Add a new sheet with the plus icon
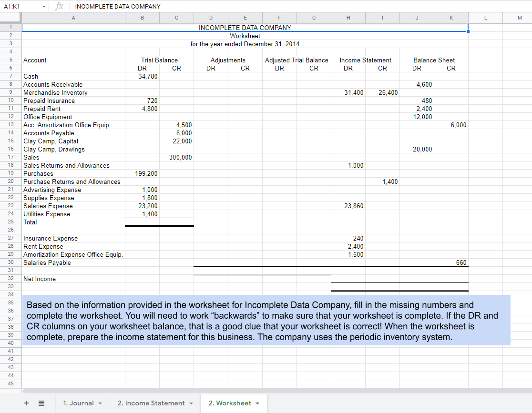532x413 pixels. click(x=26, y=403)
